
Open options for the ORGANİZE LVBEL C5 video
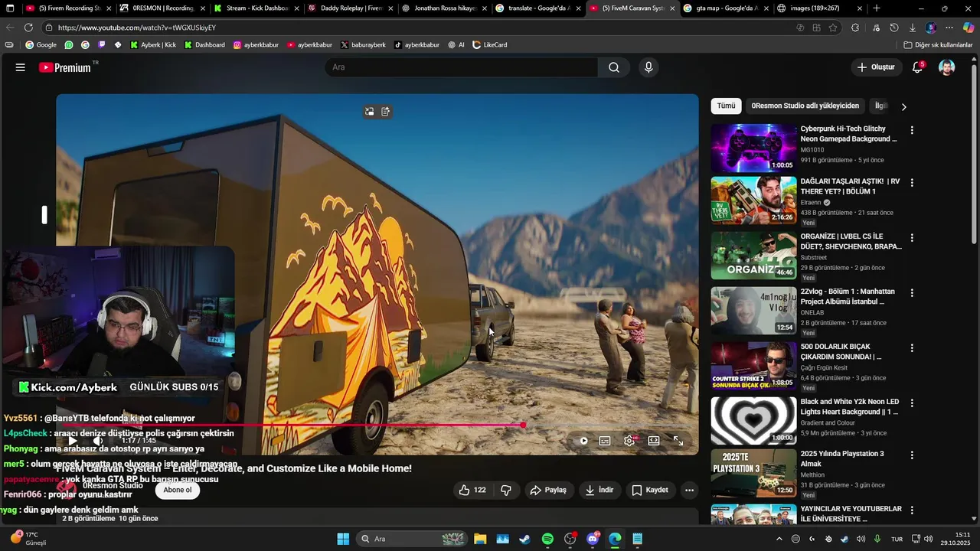pyautogui.click(x=911, y=238)
